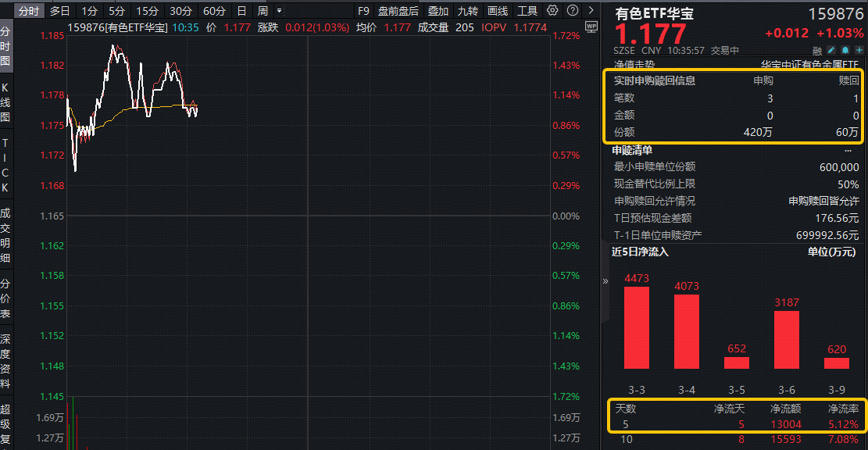Select the 10-day net flow row
The image size is (868, 450).
pyautogui.click(x=734, y=440)
